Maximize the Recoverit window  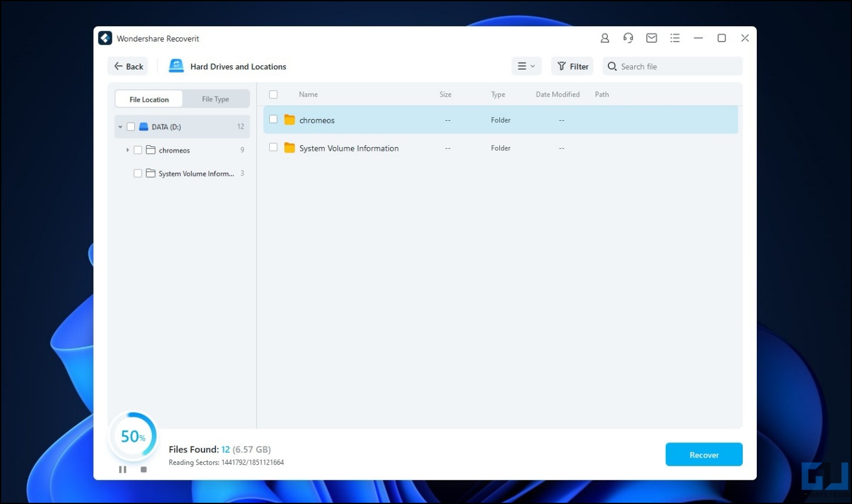point(721,38)
